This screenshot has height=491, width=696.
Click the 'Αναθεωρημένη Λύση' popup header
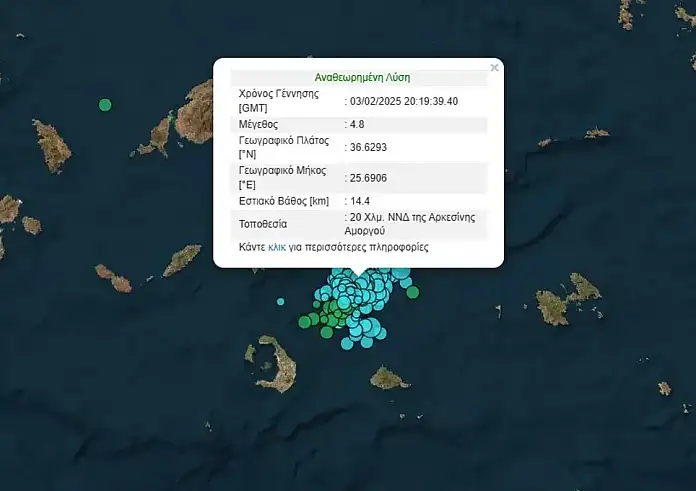coord(362,77)
